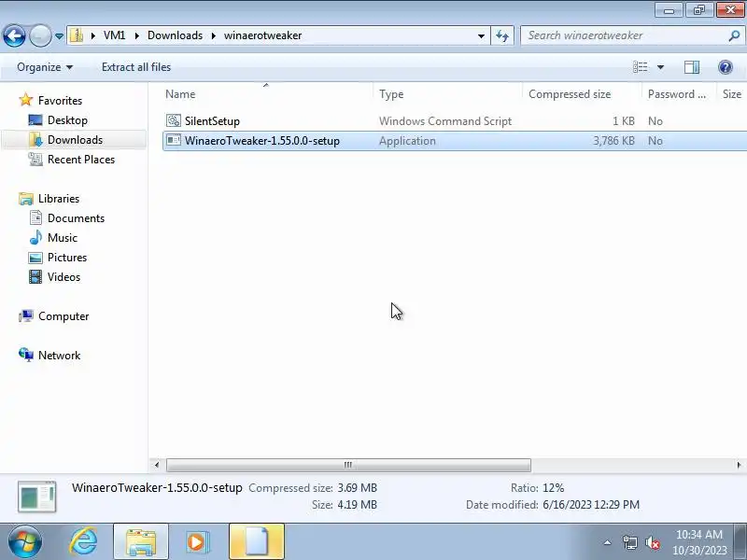The image size is (747, 560).
Task: Open Downloads in the navigation pane
Action: 75,139
